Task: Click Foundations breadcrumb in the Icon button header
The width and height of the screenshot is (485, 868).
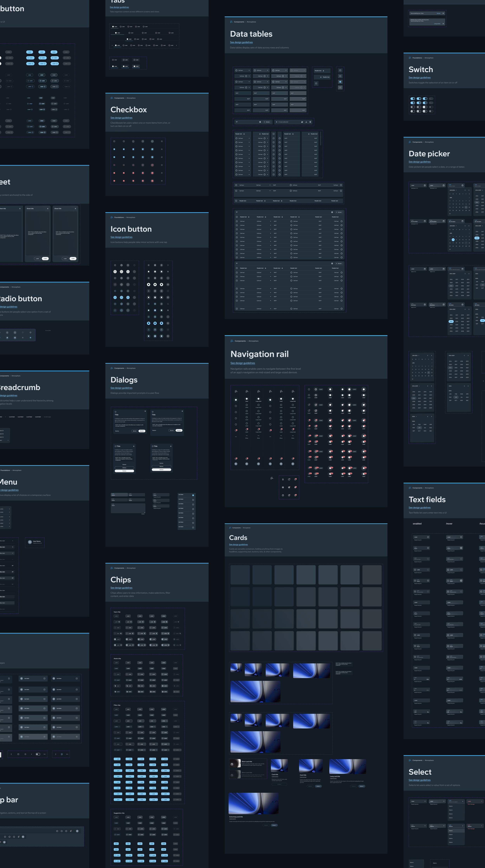Action: (x=119, y=217)
